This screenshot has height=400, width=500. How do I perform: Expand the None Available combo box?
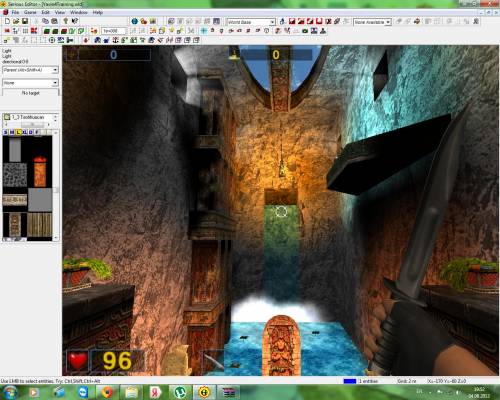coord(372,22)
